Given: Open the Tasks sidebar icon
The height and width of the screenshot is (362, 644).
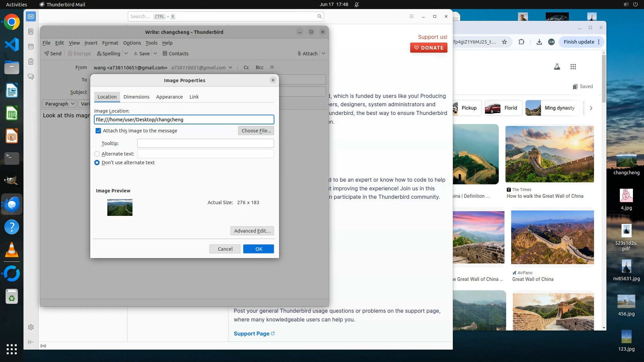Looking at the screenshot, I should coord(31,62).
